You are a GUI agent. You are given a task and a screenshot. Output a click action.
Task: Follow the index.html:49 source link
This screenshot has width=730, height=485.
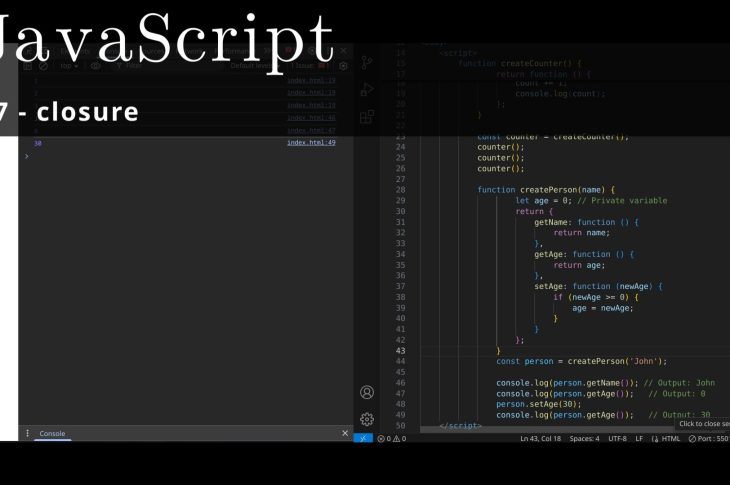[x=311, y=143]
